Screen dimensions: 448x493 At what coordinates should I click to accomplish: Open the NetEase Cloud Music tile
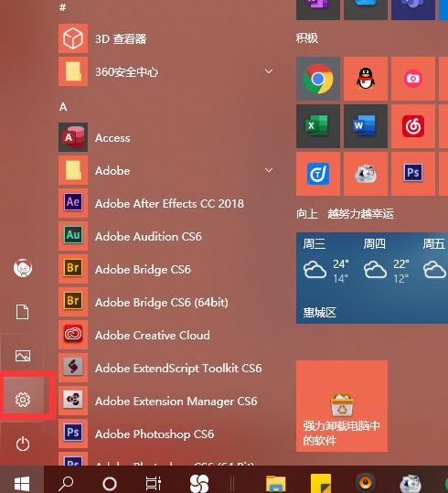click(412, 126)
